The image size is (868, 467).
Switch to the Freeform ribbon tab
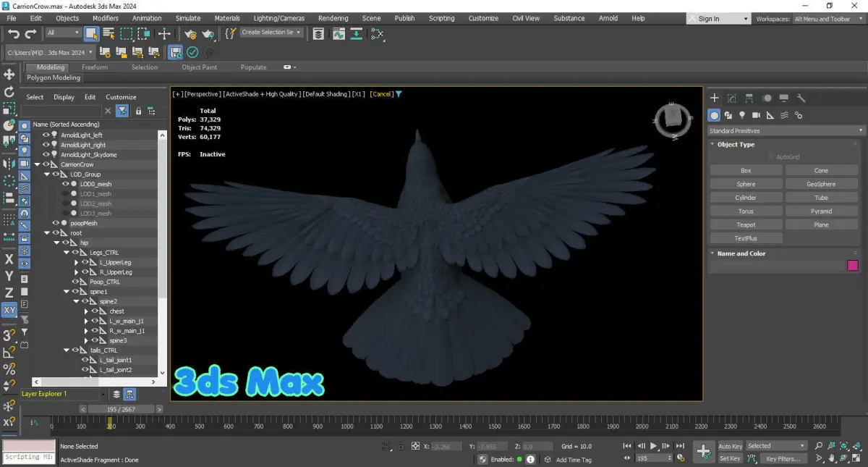(95, 67)
